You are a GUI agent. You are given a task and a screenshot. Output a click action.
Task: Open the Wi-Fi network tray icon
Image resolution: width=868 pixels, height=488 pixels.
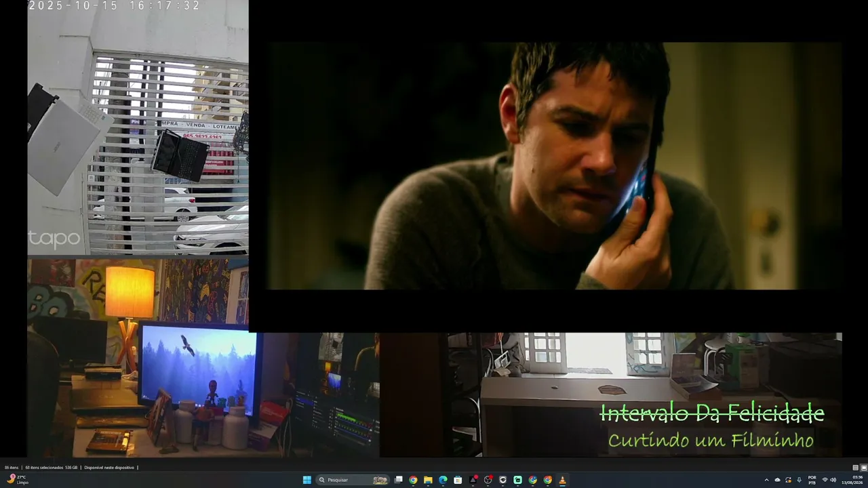click(825, 480)
